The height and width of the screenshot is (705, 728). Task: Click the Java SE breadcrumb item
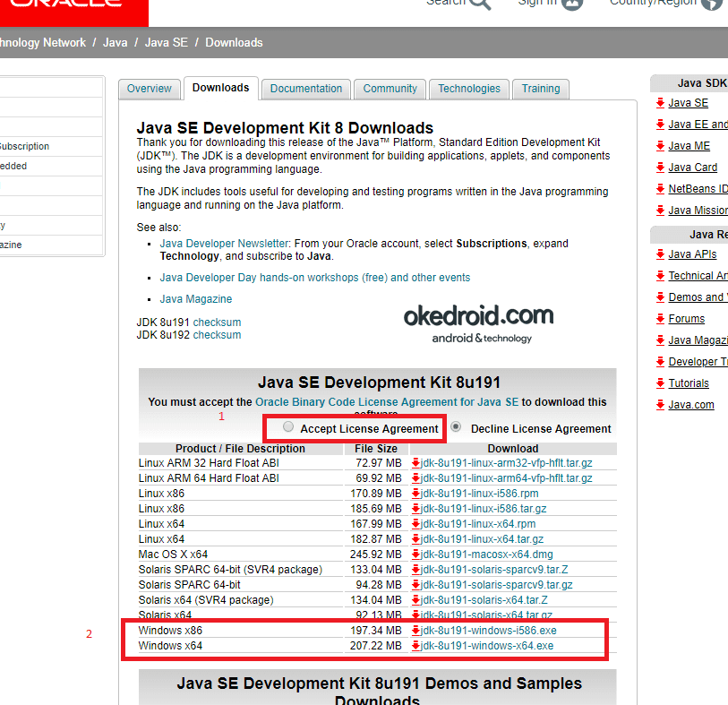[166, 42]
